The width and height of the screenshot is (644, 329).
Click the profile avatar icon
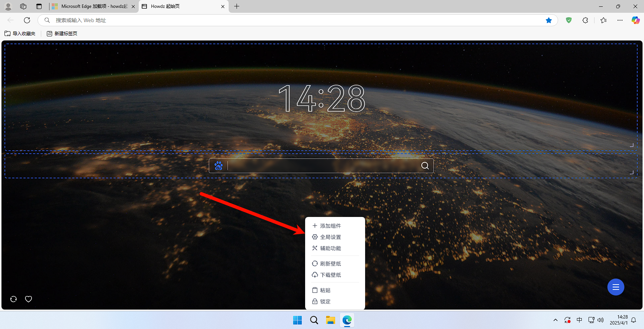8,6
